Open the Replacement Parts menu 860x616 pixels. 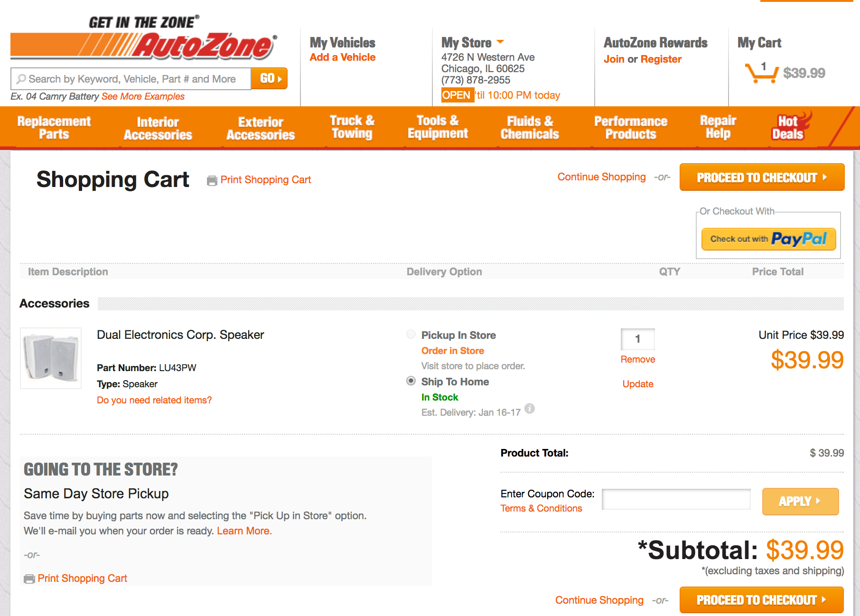[54, 128]
